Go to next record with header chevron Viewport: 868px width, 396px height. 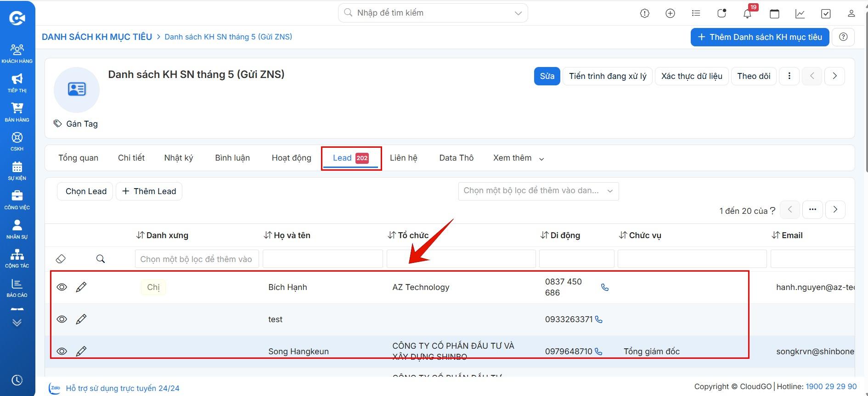834,76
